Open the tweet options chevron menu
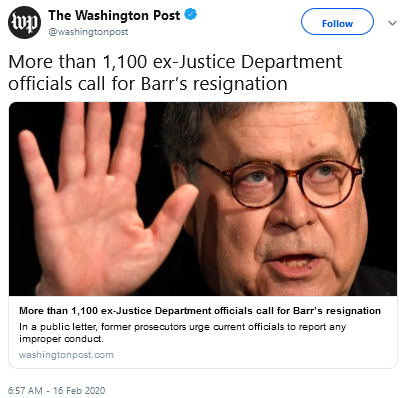This screenshot has height=398, width=403. point(392,23)
